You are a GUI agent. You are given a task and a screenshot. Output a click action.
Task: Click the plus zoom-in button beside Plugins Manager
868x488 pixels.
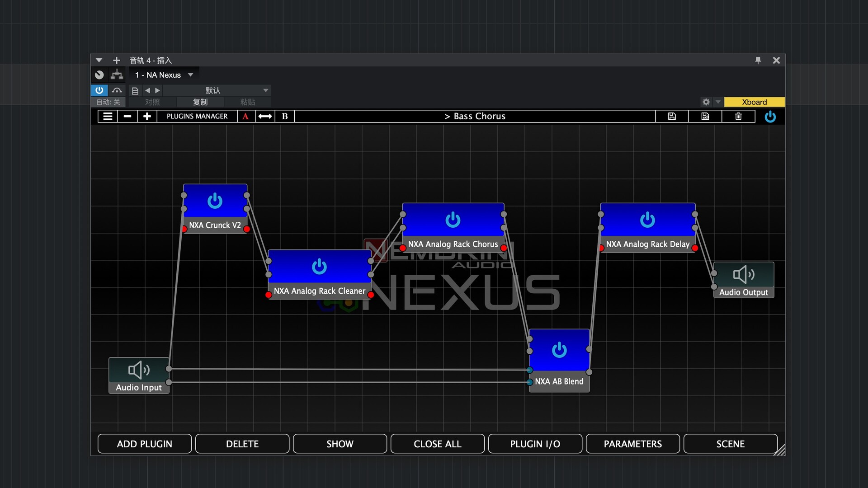pyautogui.click(x=147, y=116)
